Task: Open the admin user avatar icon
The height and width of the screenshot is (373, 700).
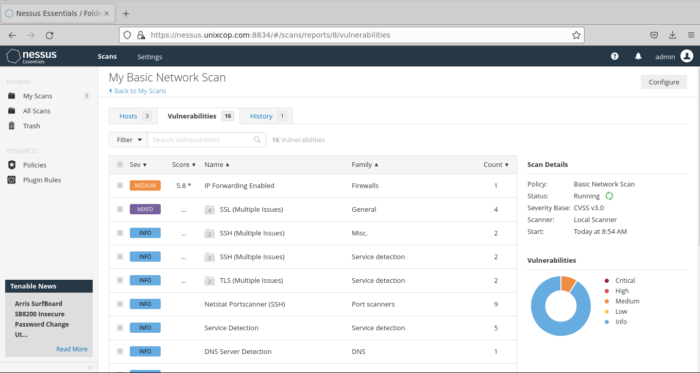Action: point(687,56)
